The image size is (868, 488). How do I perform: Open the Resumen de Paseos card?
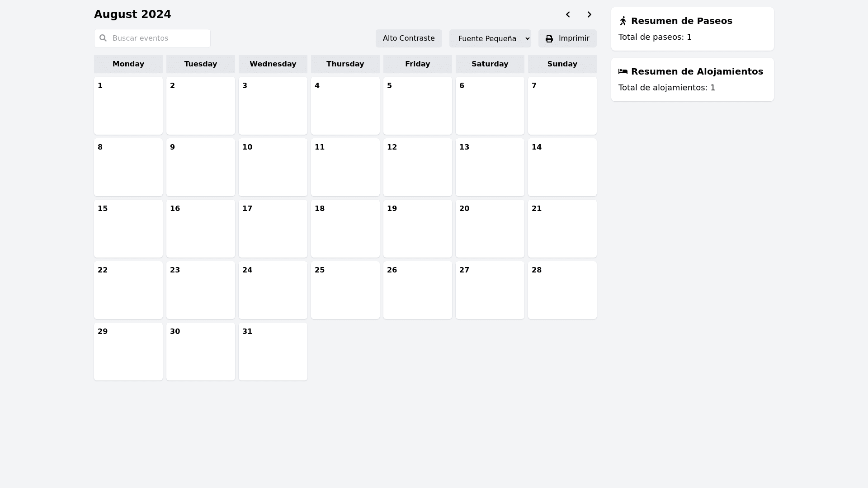pos(692,29)
